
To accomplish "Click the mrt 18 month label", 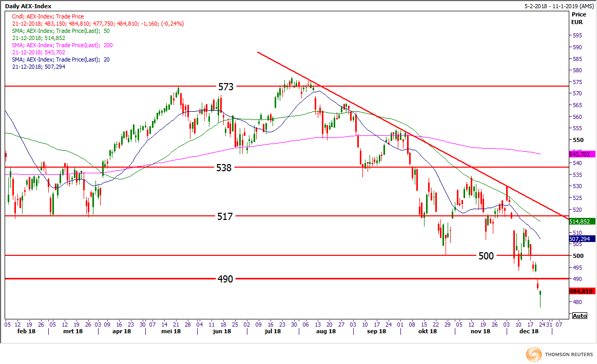I will 73,331.
